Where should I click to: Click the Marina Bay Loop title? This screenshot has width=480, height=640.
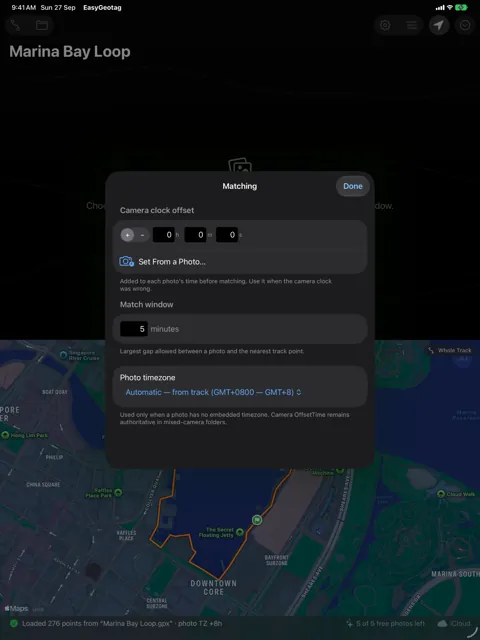pyautogui.click(x=70, y=51)
